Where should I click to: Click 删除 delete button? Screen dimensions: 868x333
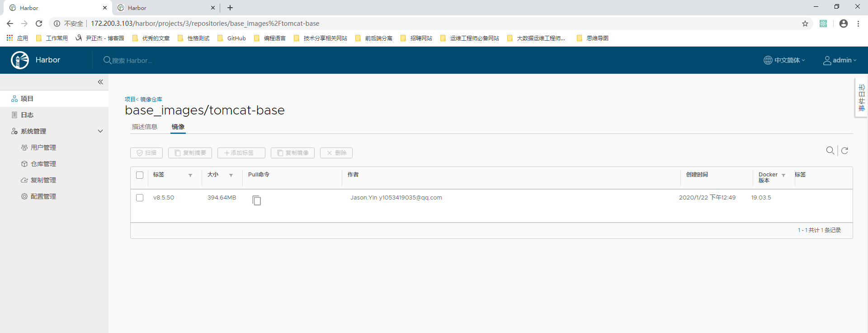336,153
